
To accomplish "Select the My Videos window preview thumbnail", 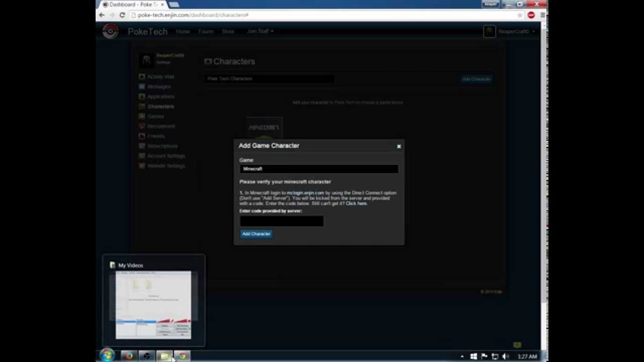I will pyautogui.click(x=153, y=305).
